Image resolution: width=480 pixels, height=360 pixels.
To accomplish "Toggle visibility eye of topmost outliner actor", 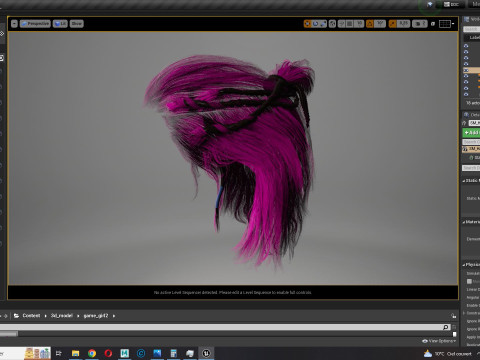I will [466, 46].
